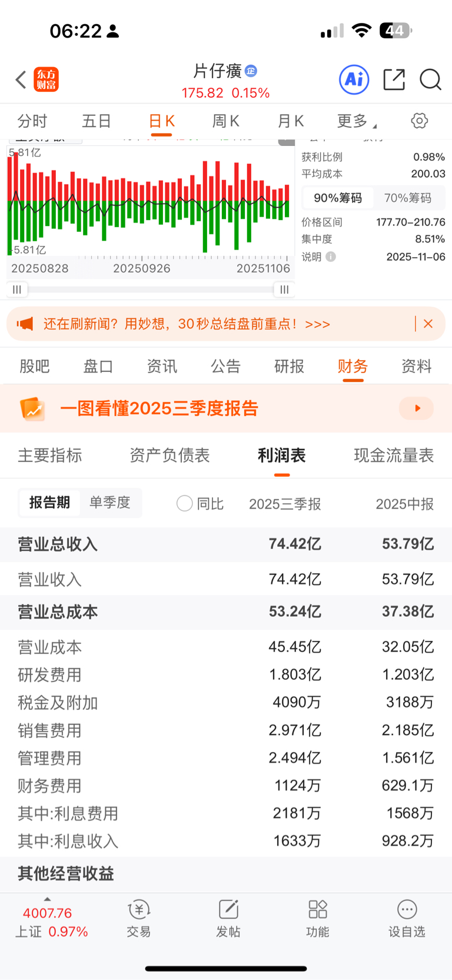
Task: Tap the stock price 175.82
Action: point(202,93)
